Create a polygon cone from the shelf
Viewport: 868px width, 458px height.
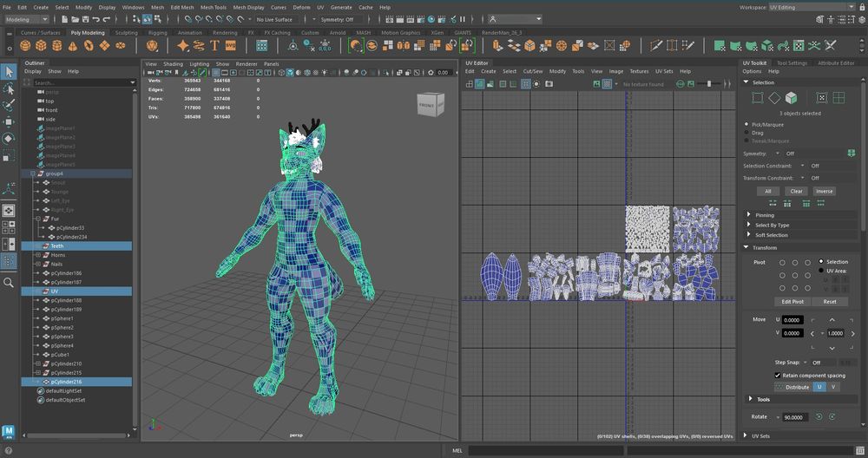point(73,46)
